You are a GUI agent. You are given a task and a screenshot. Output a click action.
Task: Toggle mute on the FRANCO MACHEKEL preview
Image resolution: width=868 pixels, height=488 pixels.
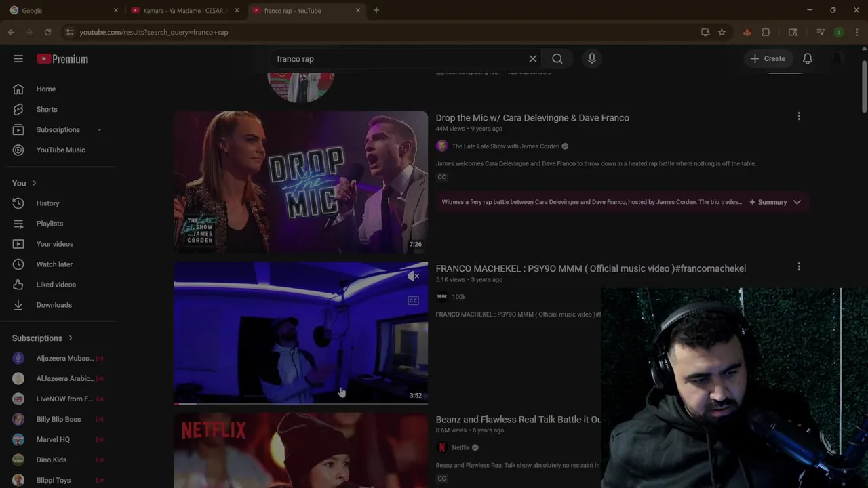click(x=413, y=276)
